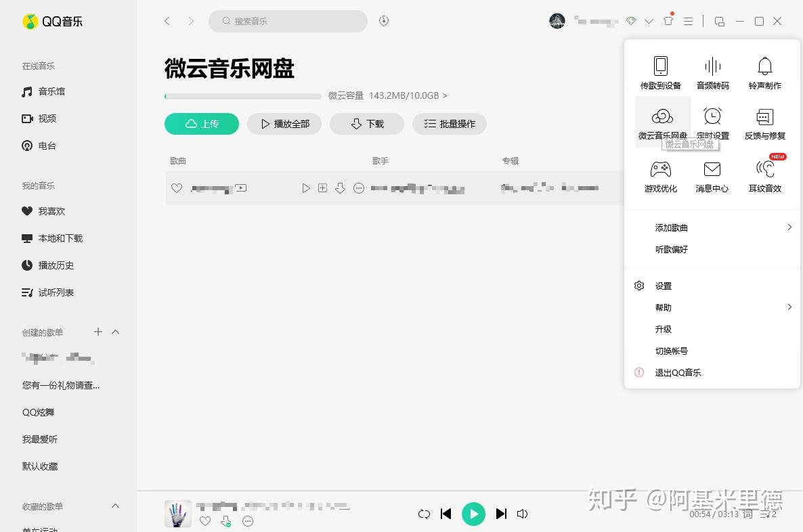
Task: Open 游戏优化 game optimization
Action: coord(661,175)
